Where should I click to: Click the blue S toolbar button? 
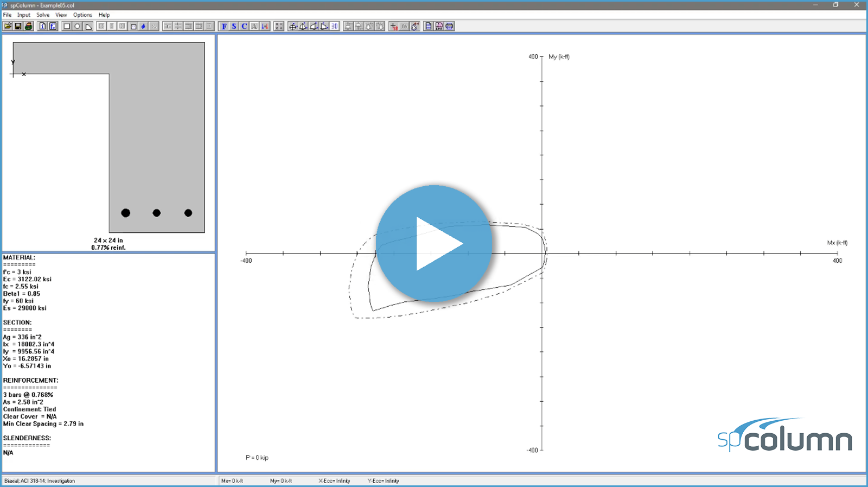coord(234,26)
